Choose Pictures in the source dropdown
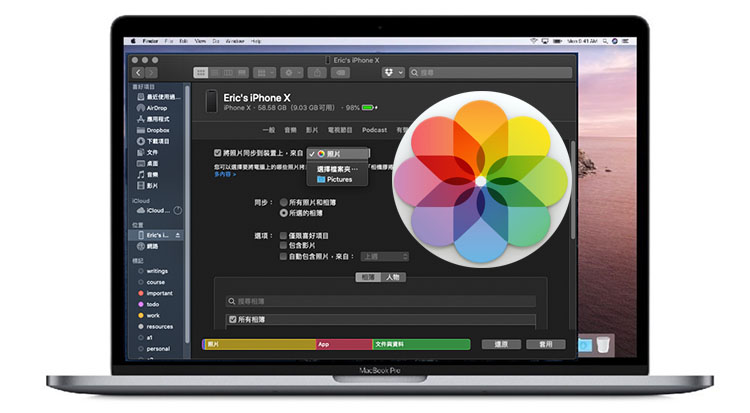 tap(338, 179)
